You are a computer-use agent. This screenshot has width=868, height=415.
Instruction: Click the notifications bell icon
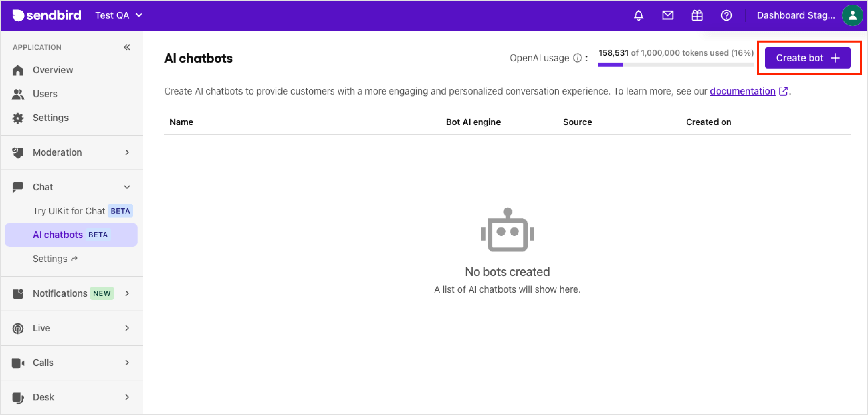pos(639,15)
